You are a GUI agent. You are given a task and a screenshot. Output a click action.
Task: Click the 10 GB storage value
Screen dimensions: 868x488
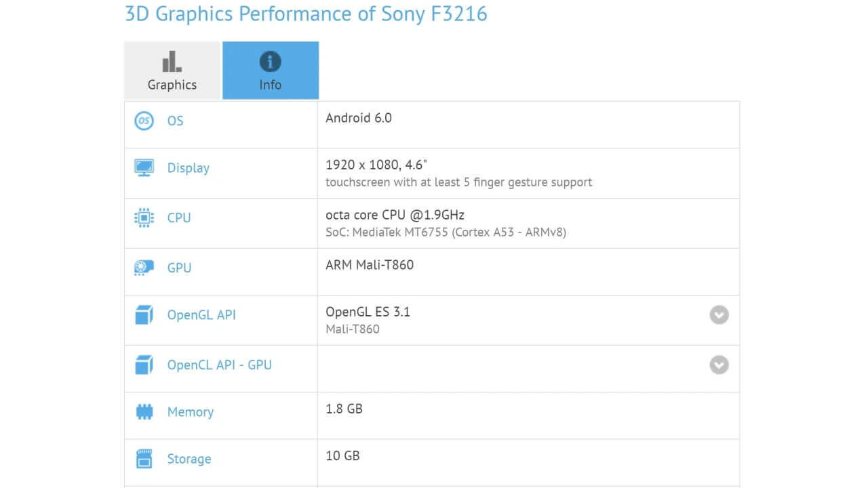click(342, 455)
